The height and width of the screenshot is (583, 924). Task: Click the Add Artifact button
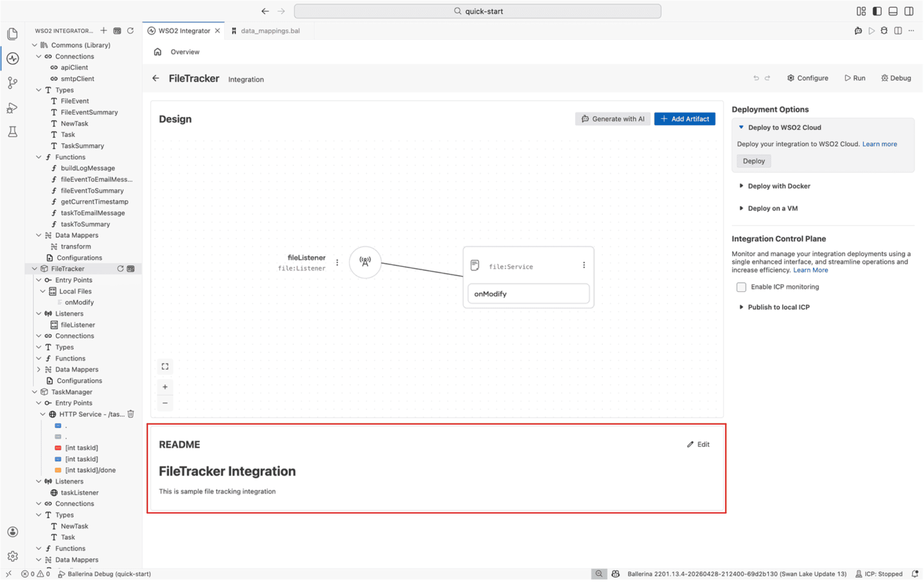tap(685, 119)
